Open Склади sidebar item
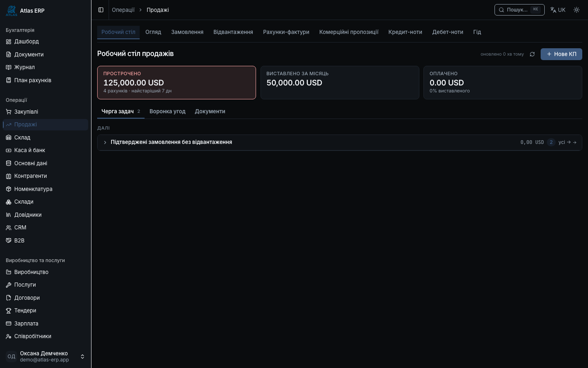588x368 pixels. point(45,202)
